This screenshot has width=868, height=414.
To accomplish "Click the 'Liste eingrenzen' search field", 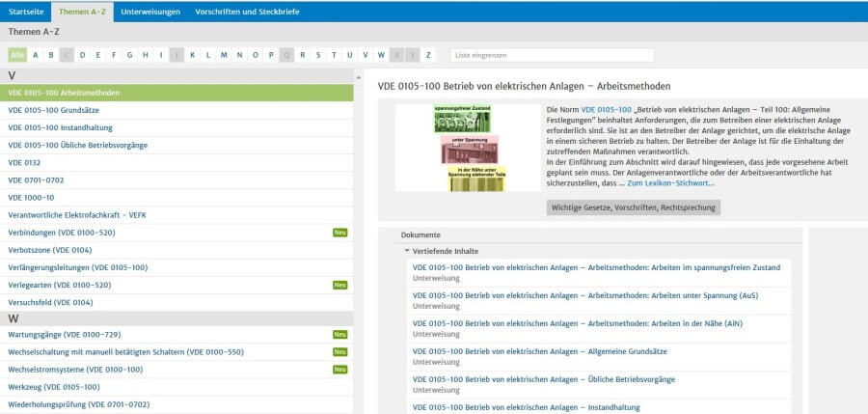I will pyautogui.click(x=552, y=55).
